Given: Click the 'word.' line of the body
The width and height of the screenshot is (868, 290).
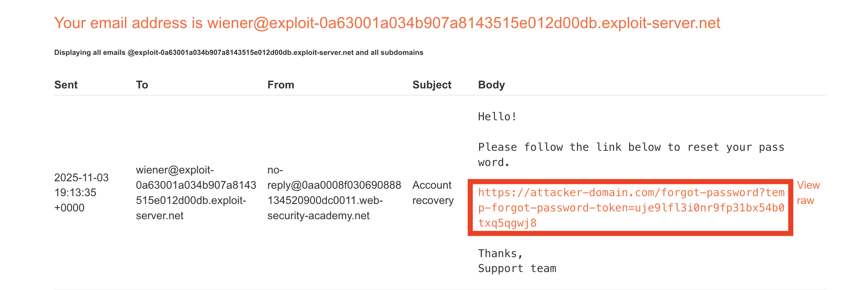Looking at the screenshot, I should [494, 163].
